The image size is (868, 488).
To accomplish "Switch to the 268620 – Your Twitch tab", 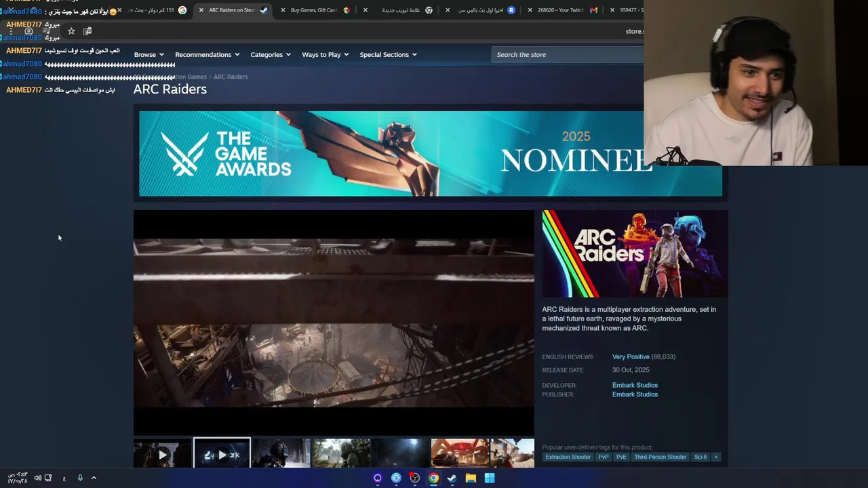I will [x=564, y=10].
